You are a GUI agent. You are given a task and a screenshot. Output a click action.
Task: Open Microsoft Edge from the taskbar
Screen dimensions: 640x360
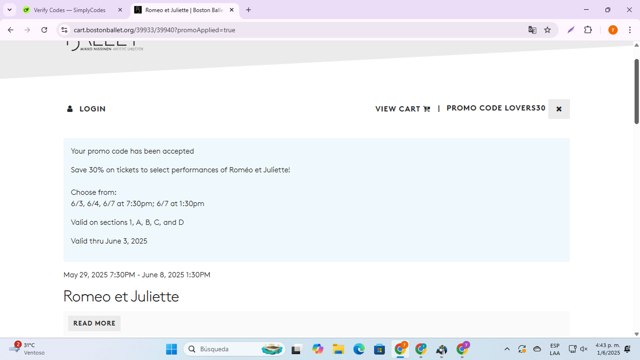pyautogui.click(x=359, y=349)
